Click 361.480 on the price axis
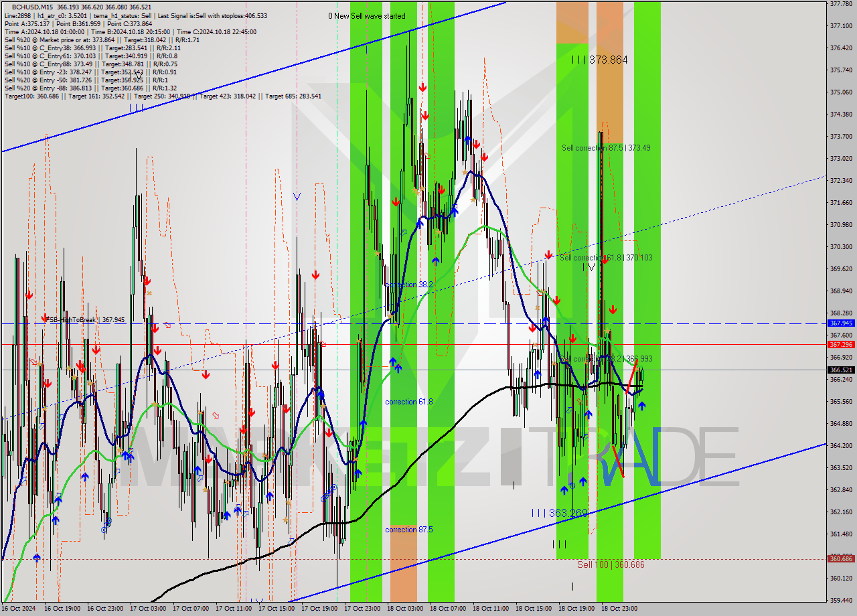The image size is (857, 616). click(841, 534)
